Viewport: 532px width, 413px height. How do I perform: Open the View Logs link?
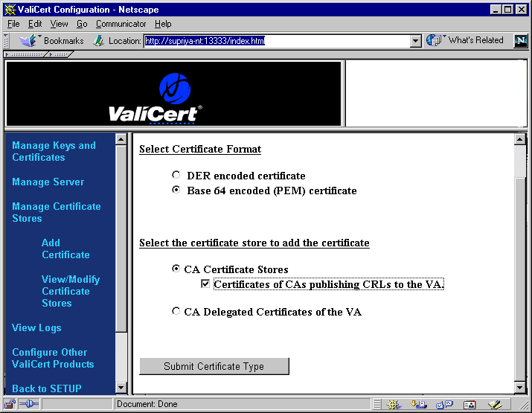click(36, 328)
